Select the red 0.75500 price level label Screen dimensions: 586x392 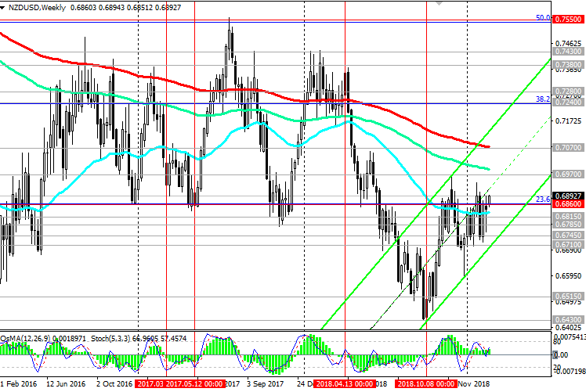568,20
